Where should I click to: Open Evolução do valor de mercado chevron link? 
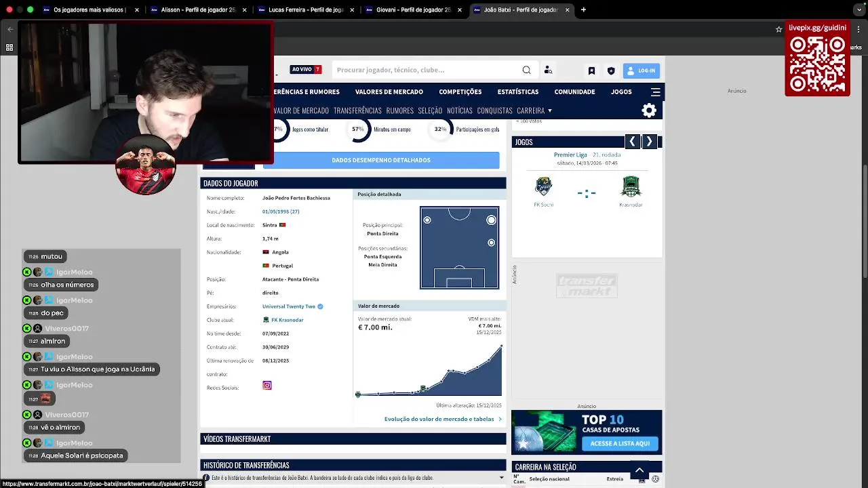[500, 419]
